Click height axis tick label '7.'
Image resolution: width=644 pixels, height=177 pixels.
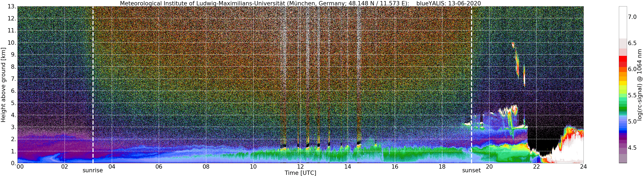(14, 79)
